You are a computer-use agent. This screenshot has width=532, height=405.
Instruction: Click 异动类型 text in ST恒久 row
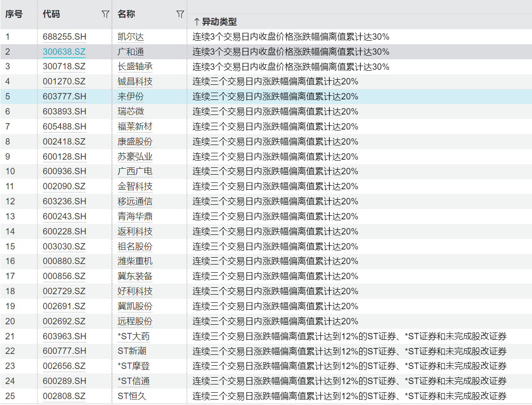350,396
